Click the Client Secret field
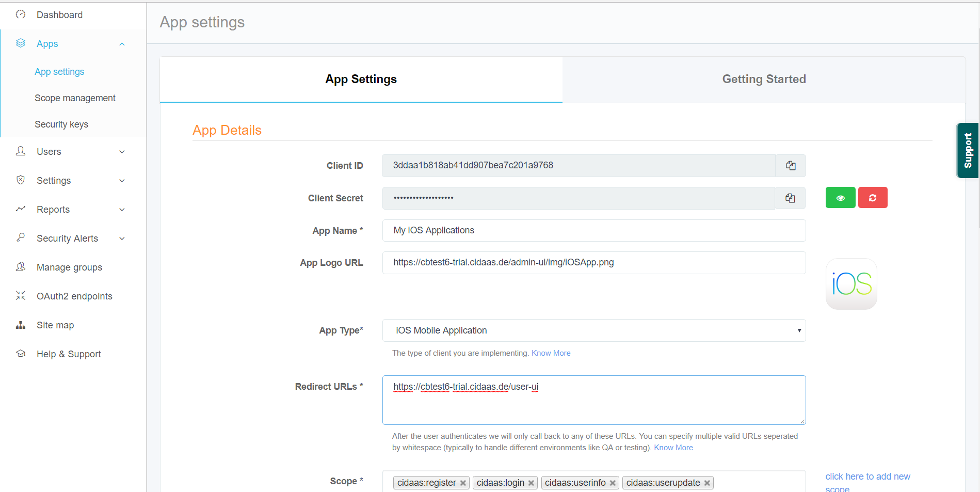Viewport: 980px width, 492px height. coord(579,198)
